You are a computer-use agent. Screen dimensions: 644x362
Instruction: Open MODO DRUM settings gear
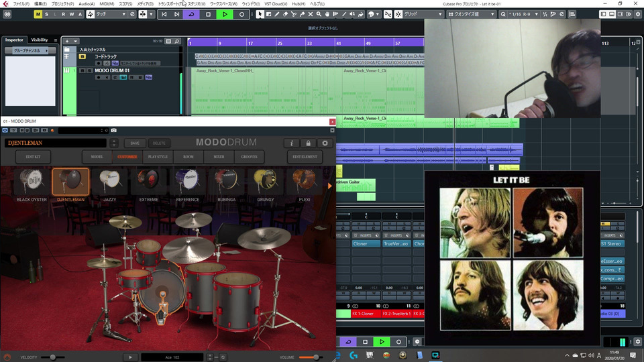pos(325,143)
